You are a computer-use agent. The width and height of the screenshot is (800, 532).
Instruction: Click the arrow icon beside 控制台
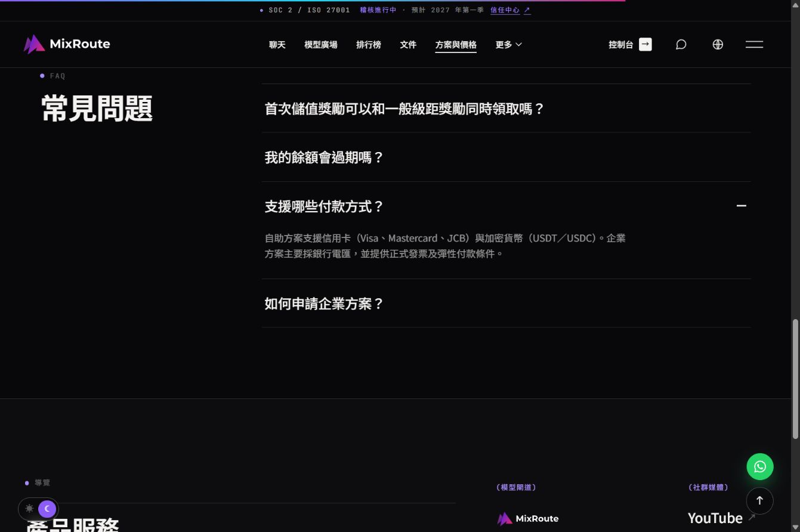[645, 44]
